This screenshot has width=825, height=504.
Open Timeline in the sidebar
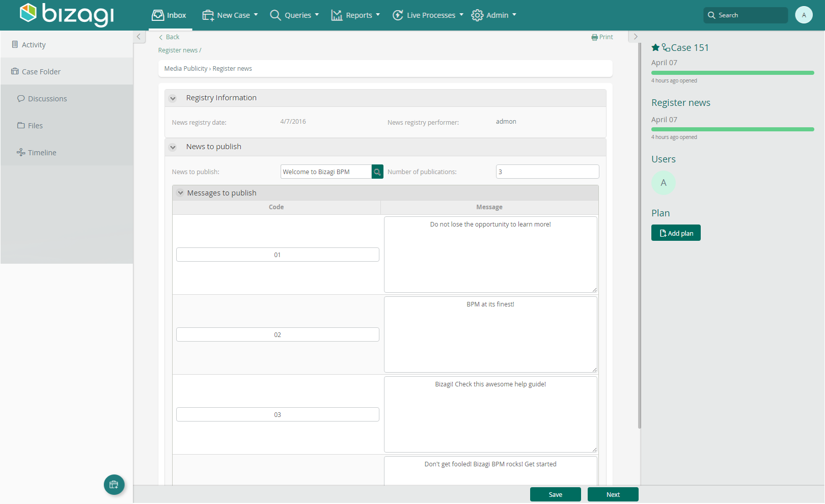(x=67, y=152)
